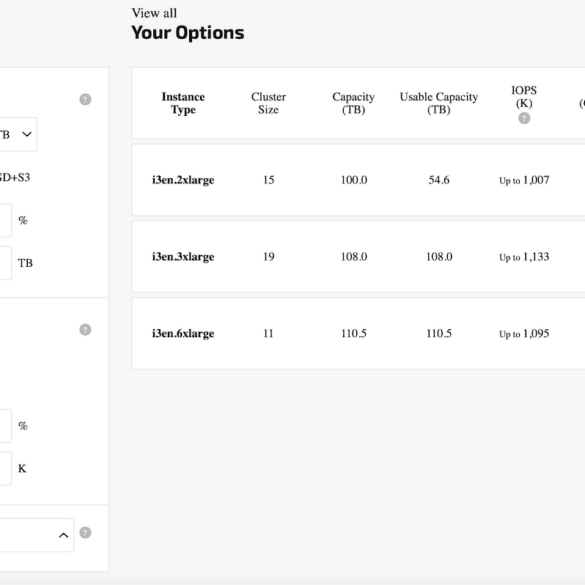Click the Capacity (TB) column header

coord(353,103)
